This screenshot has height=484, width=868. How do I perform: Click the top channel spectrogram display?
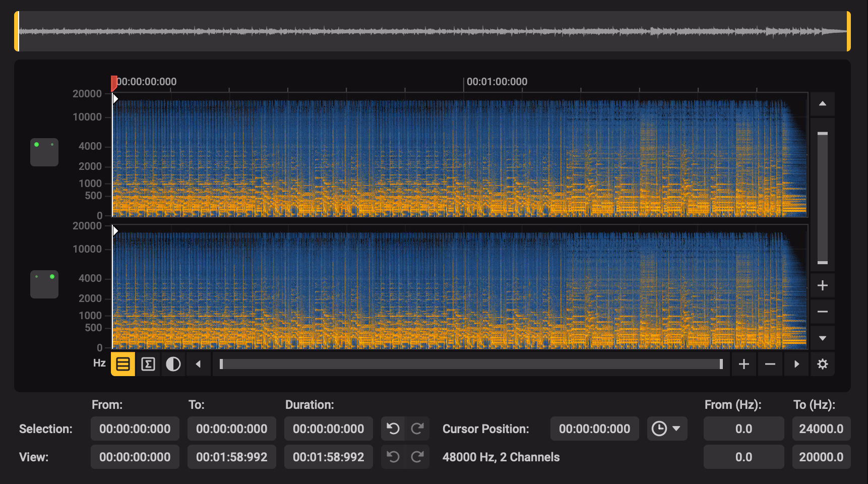460,155
